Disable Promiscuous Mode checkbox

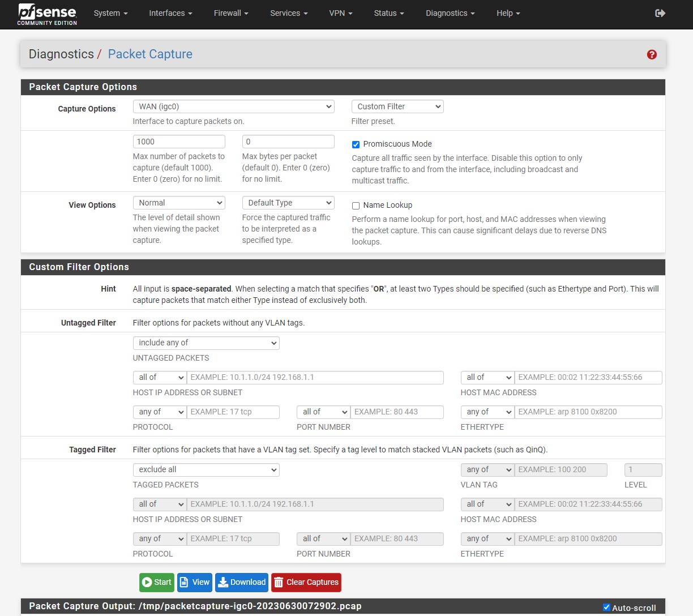click(356, 144)
